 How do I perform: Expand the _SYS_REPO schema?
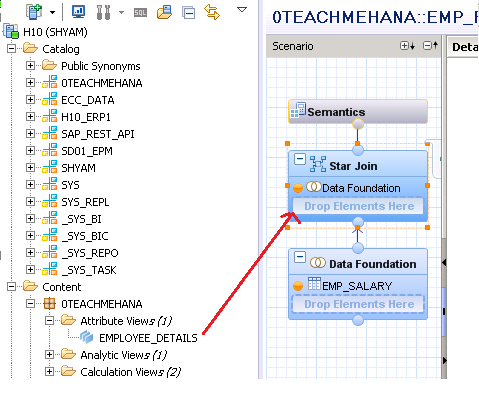point(30,252)
